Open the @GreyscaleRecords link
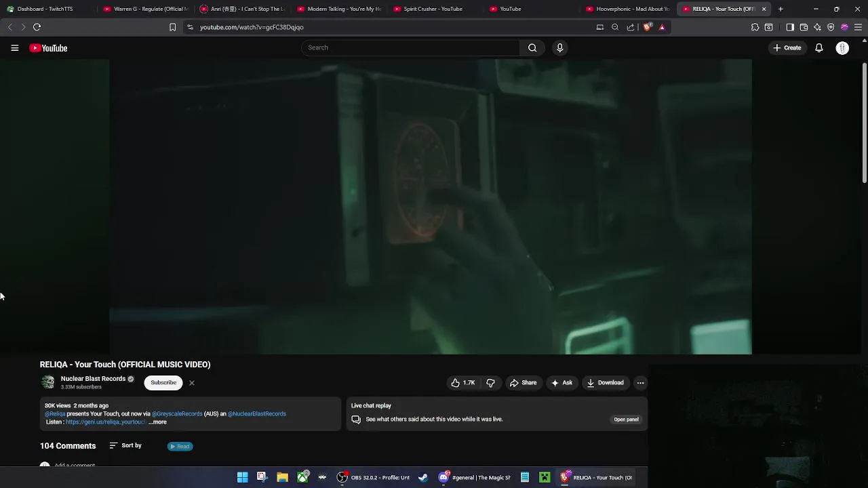The image size is (868, 488). 177,414
